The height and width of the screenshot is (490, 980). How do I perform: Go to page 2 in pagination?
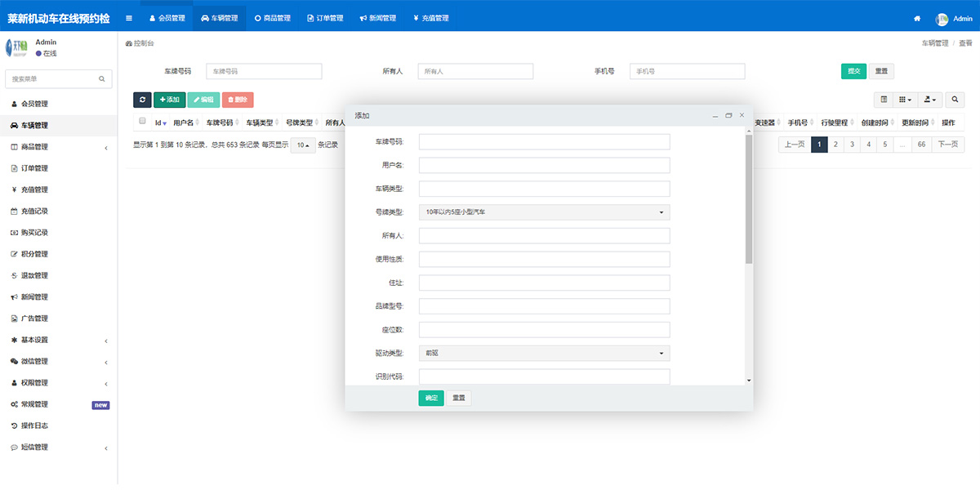point(835,145)
